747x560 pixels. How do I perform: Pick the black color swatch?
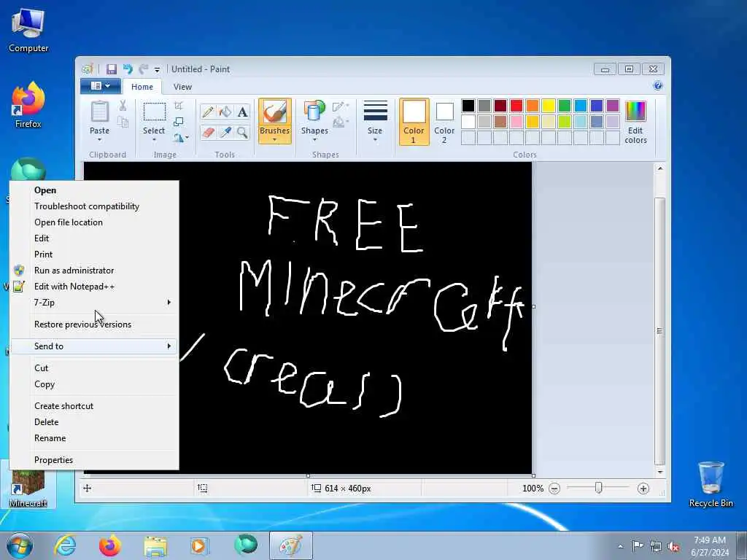click(x=468, y=106)
